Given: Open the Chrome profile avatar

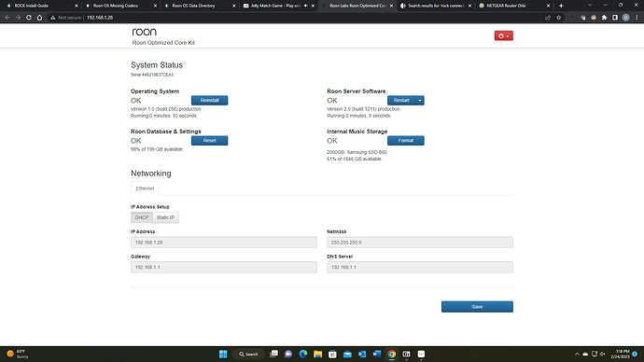Looking at the screenshot, I should [x=626, y=18].
